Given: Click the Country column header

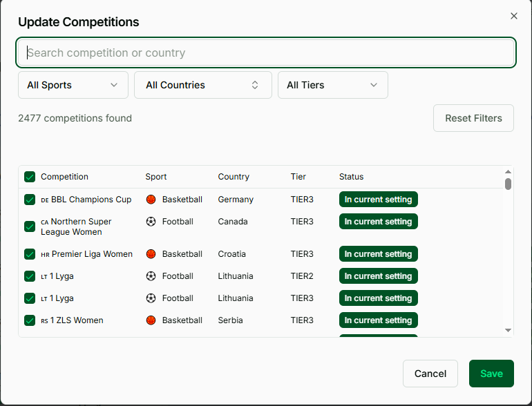Looking at the screenshot, I should [234, 177].
